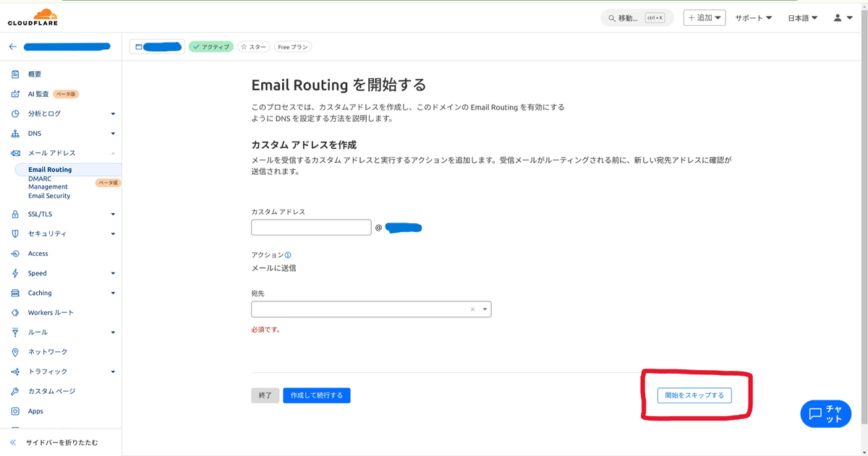Collapse the メール アドレス section
The width and height of the screenshot is (868, 456).
tap(113, 153)
